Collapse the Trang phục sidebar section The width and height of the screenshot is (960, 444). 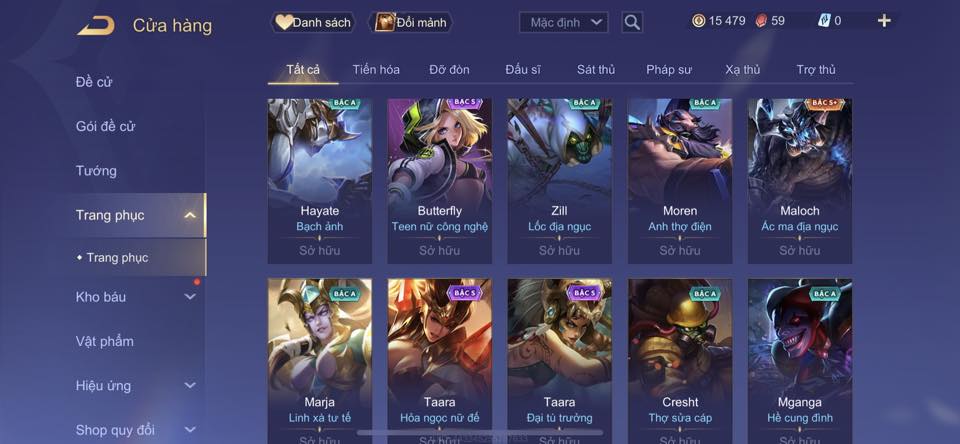[190, 215]
